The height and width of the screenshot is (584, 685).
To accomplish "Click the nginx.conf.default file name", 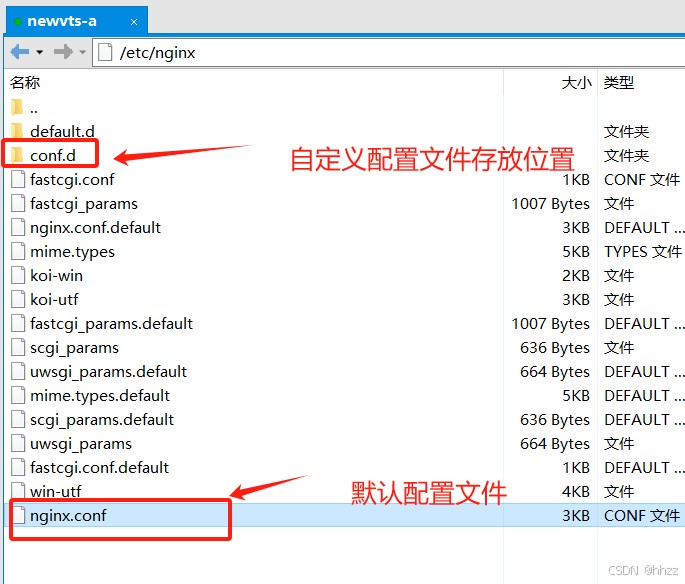I will 95,228.
